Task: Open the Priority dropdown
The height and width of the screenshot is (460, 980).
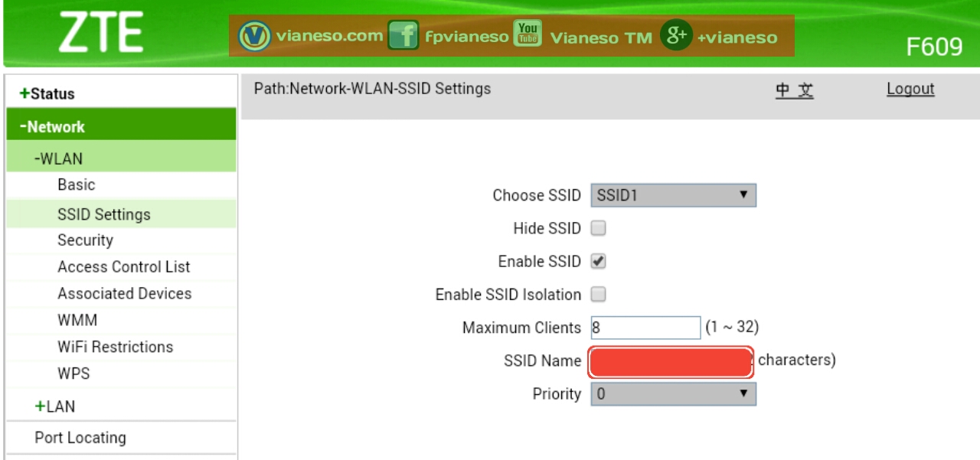Action: [x=671, y=393]
